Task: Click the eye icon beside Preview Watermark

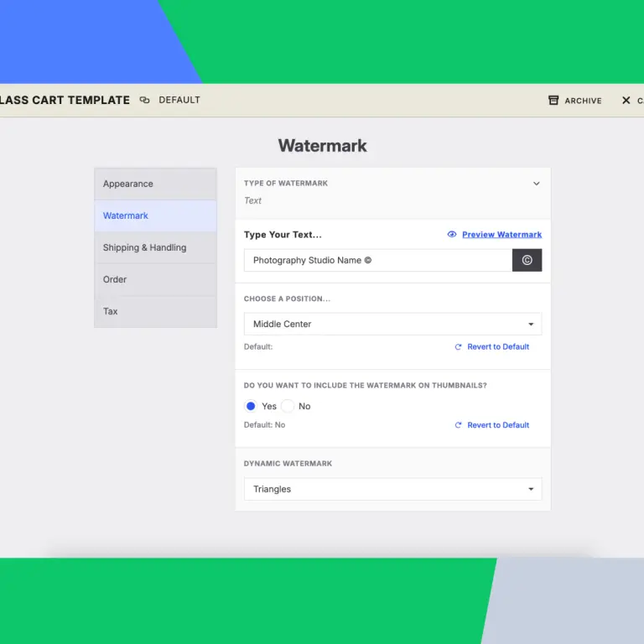Action: click(452, 235)
